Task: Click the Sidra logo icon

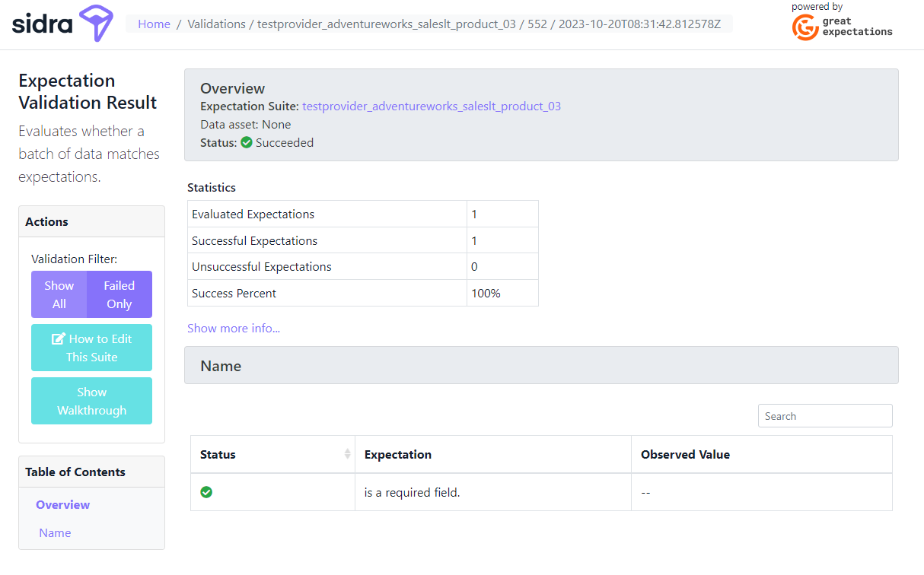Action: click(x=96, y=24)
